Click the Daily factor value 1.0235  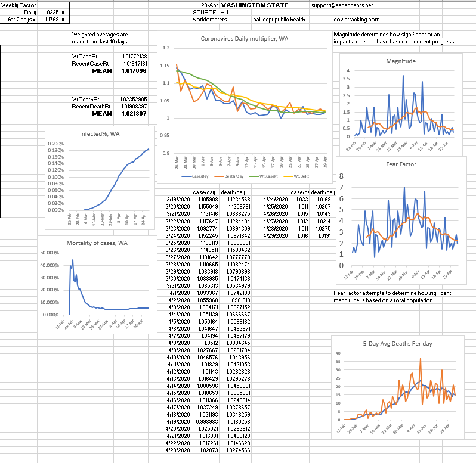(51, 12)
